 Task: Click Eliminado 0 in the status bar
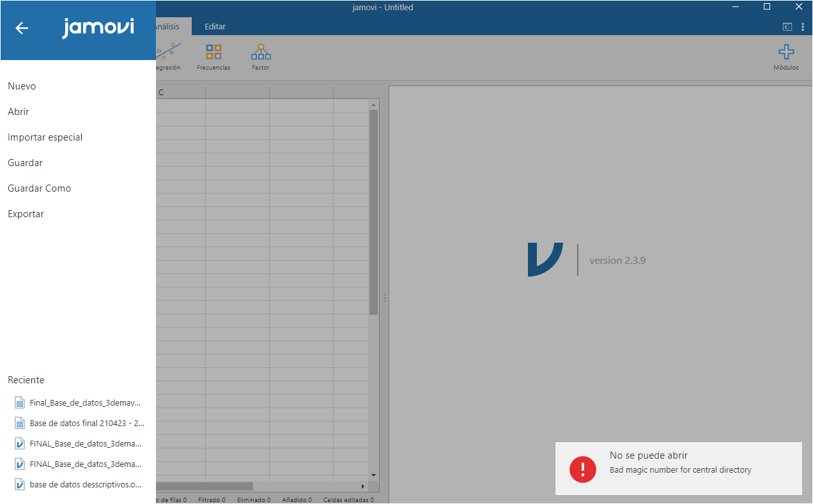[x=254, y=500]
